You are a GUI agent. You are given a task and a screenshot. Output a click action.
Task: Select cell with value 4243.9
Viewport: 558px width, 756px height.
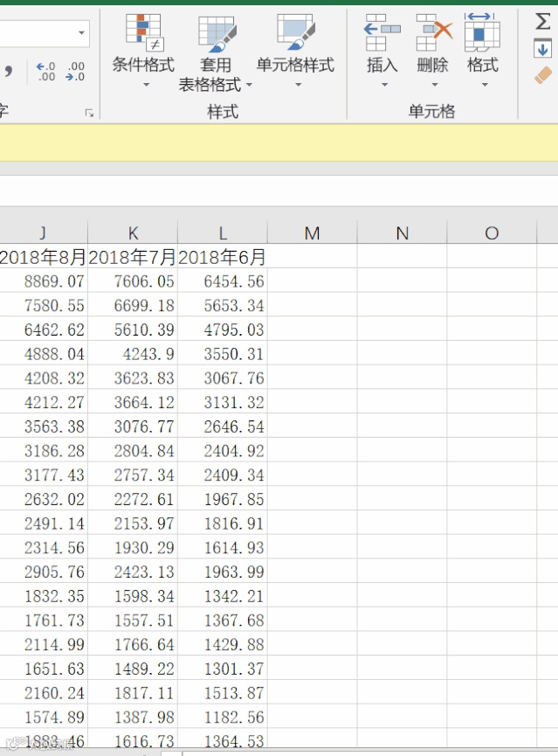pyautogui.click(x=133, y=354)
